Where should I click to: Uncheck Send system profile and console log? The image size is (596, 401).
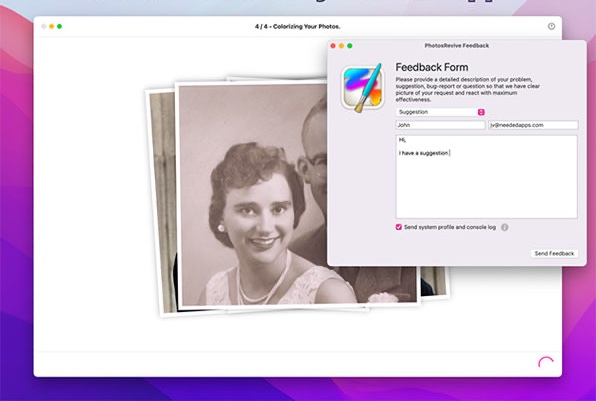(x=398, y=227)
